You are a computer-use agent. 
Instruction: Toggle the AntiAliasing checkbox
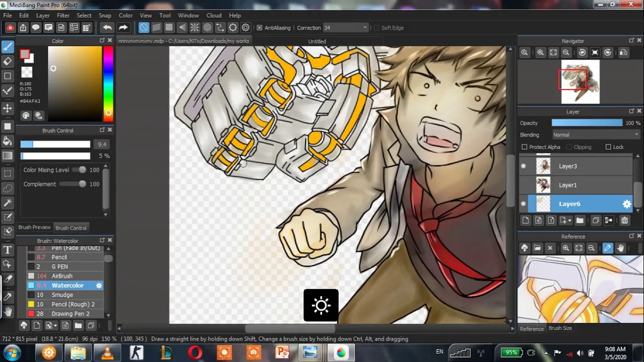[260, 28]
